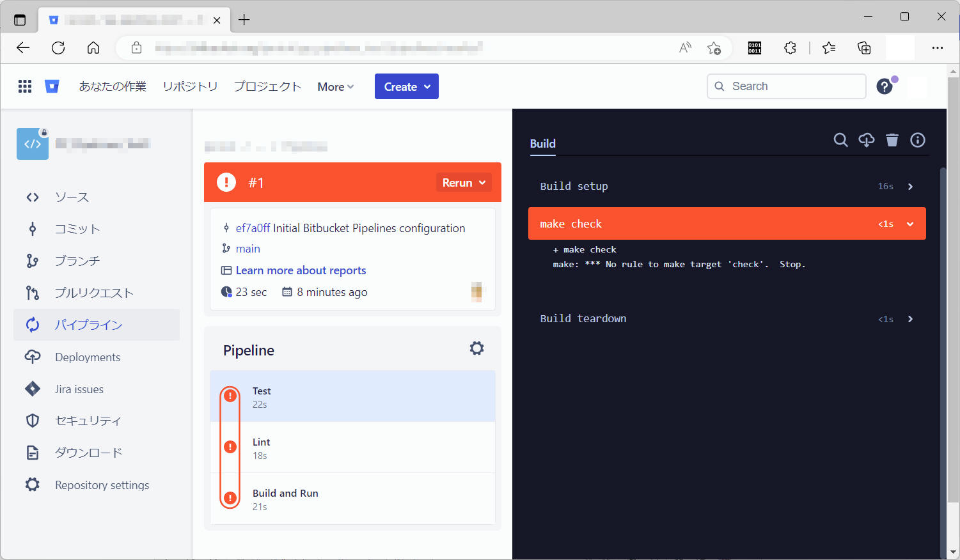Open the app switcher grid icon
Screen dimensions: 960x560
25,86
